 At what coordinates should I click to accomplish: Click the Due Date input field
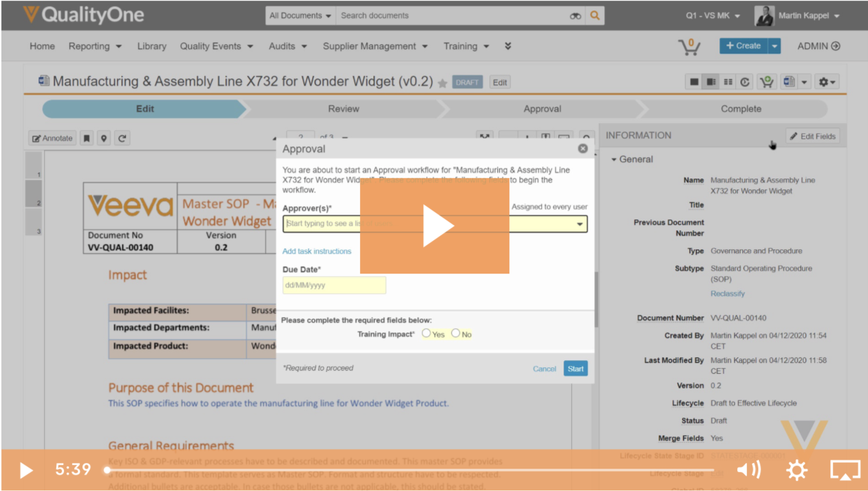(x=334, y=285)
